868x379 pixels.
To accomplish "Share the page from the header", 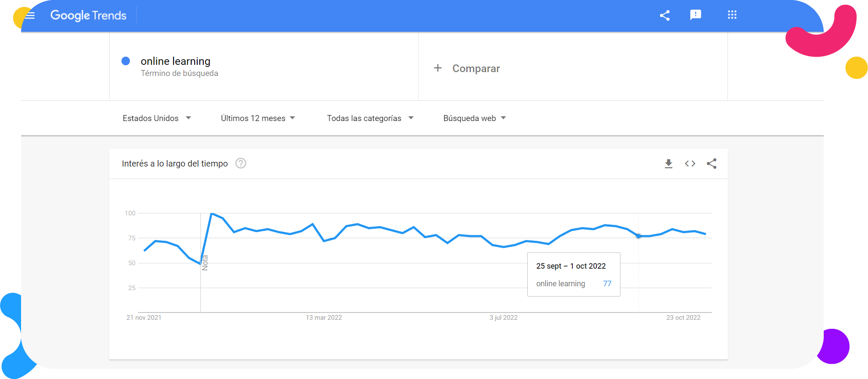I will point(665,15).
